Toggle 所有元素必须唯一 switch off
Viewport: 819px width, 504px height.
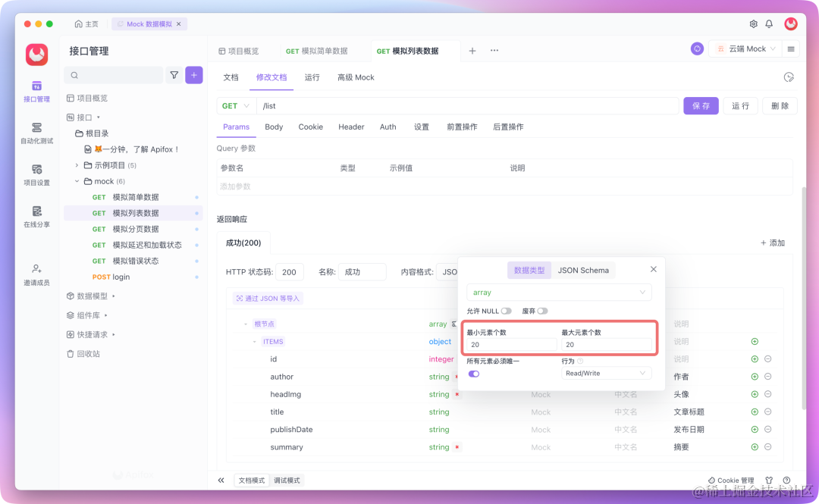[x=474, y=374]
